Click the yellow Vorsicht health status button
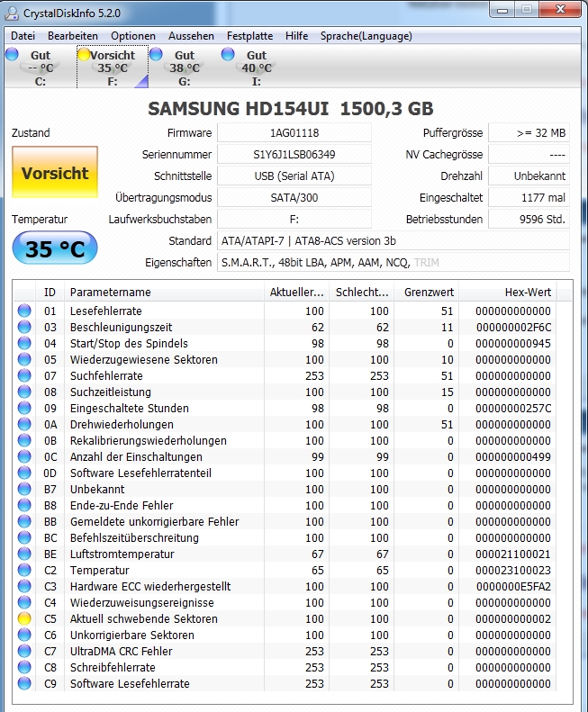 click(x=55, y=172)
